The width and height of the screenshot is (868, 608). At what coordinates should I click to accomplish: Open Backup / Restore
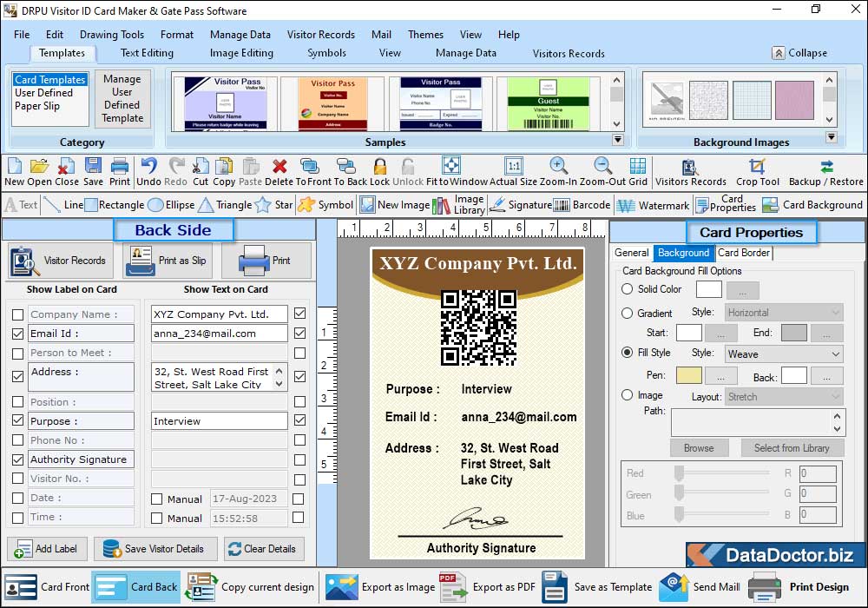coord(826,166)
